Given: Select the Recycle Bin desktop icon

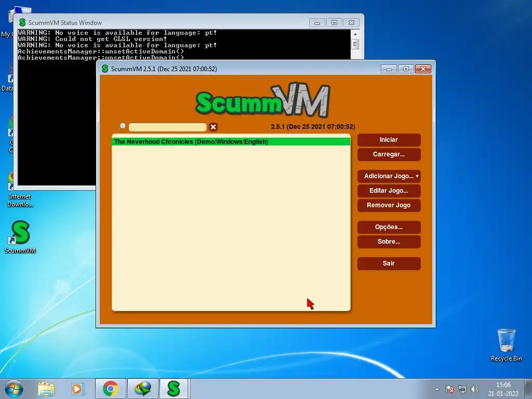Looking at the screenshot, I should pyautogui.click(x=506, y=345).
